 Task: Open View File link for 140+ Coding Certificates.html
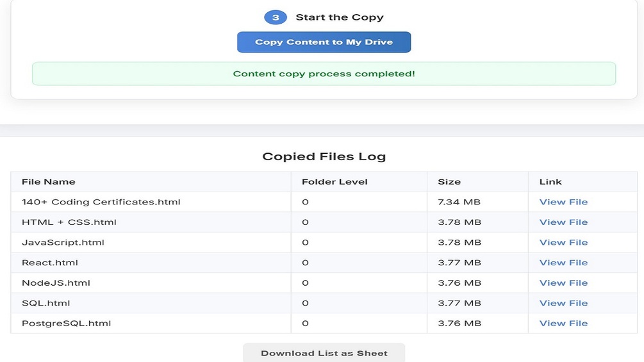click(563, 202)
